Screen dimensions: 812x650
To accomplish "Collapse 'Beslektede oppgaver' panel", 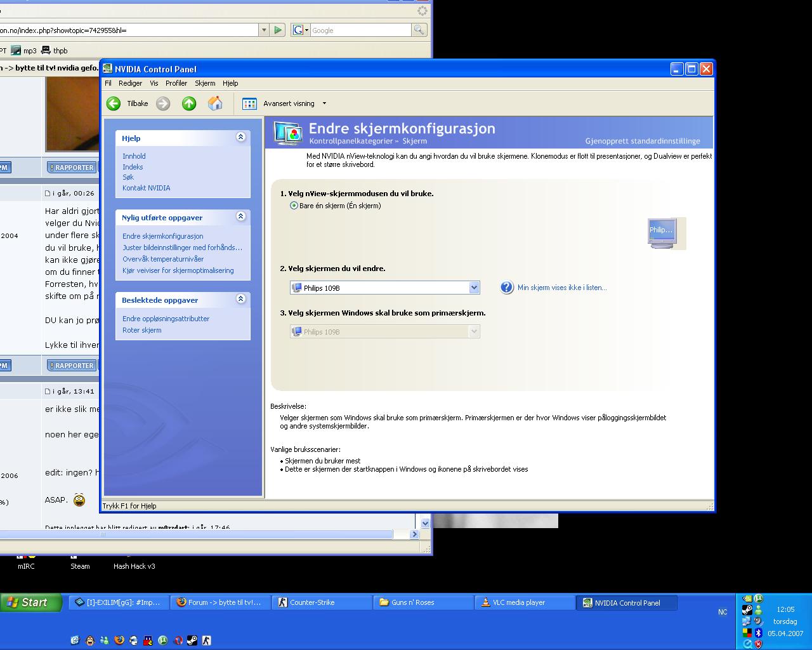I will point(240,298).
